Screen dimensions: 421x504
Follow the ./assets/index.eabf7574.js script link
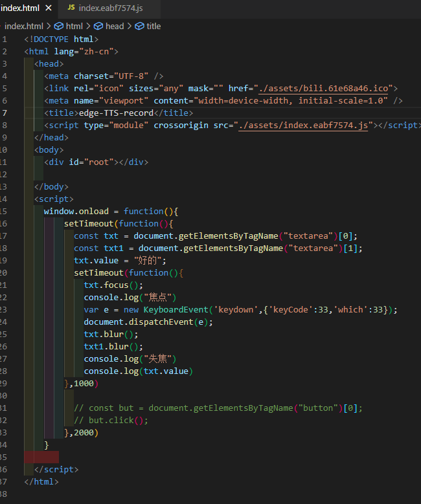click(303, 126)
